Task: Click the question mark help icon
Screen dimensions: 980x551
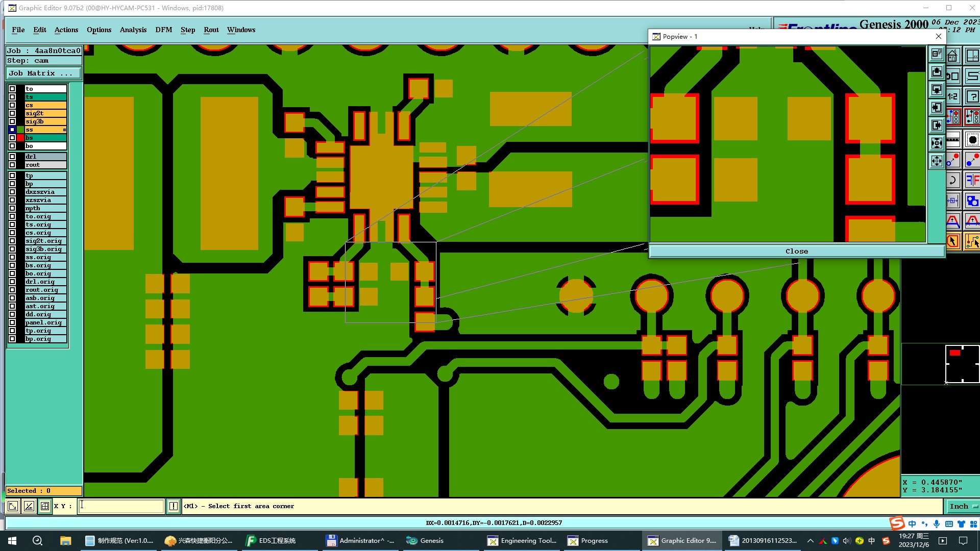Action: tap(972, 97)
